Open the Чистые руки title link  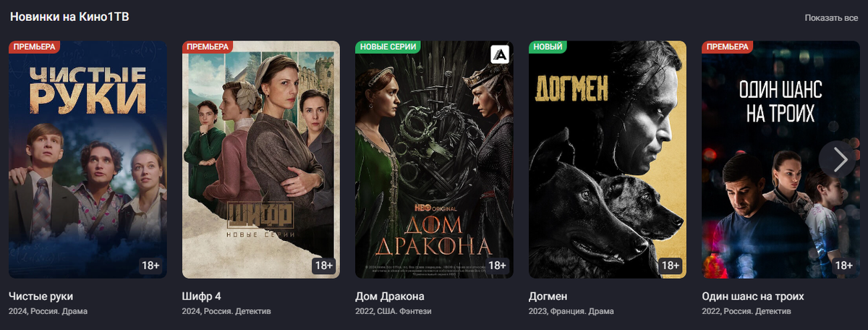click(41, 297)
